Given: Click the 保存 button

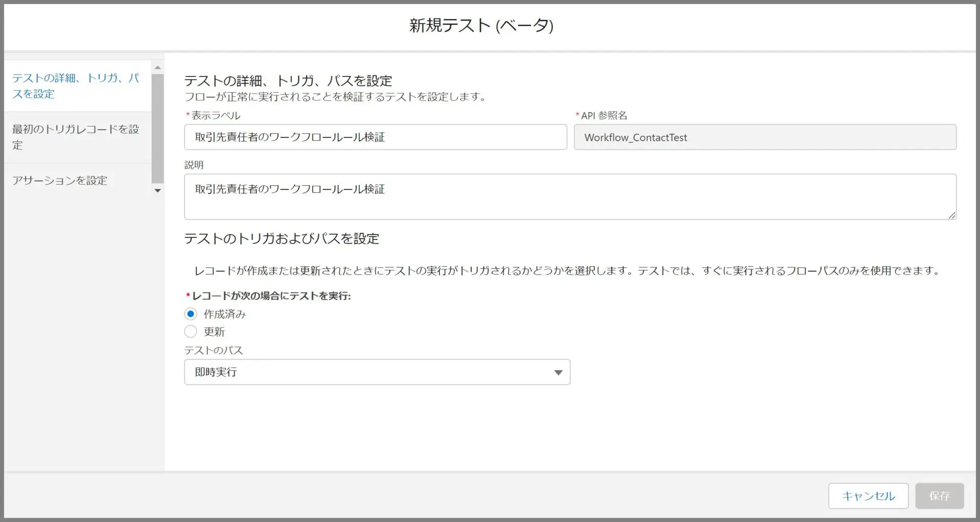Looking at the screenshot, I should point(939,495).
